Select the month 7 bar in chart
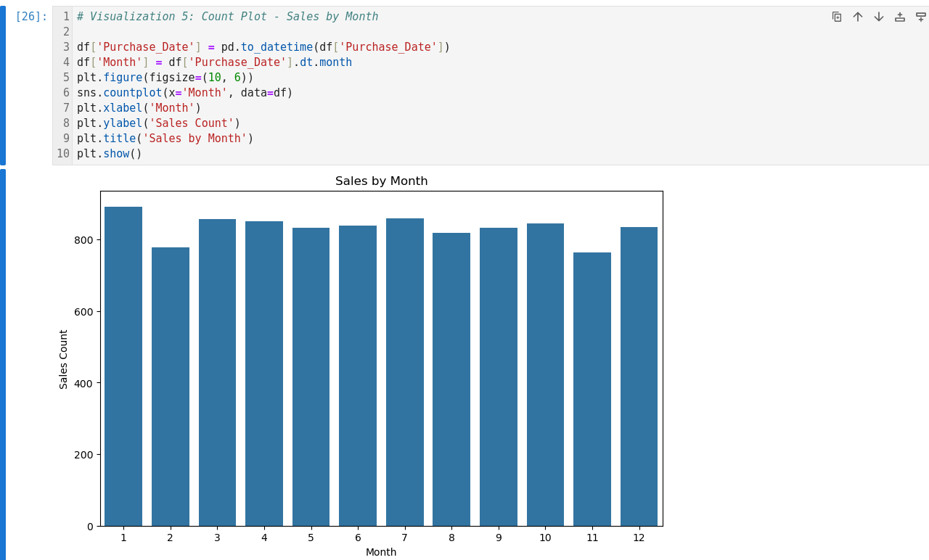Viewport: 929px width, 560px height. (x=404, y=372)
